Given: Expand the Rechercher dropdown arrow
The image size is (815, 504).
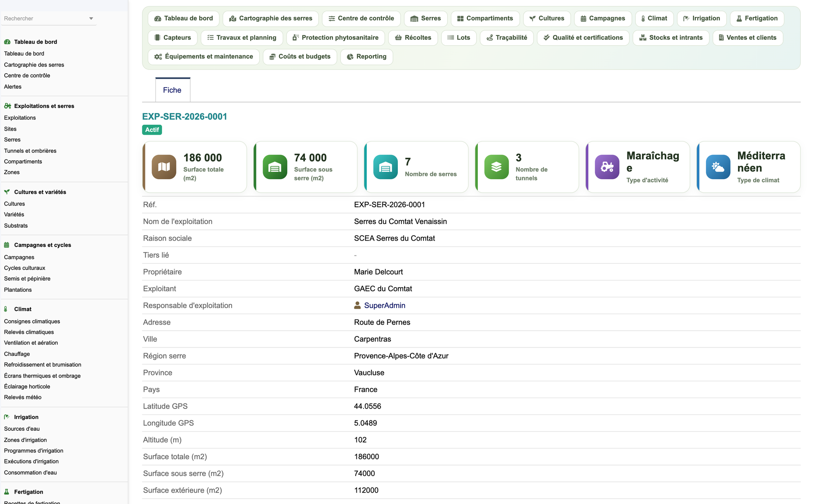Looking at the screenshot, I should [x=91, y=18].
